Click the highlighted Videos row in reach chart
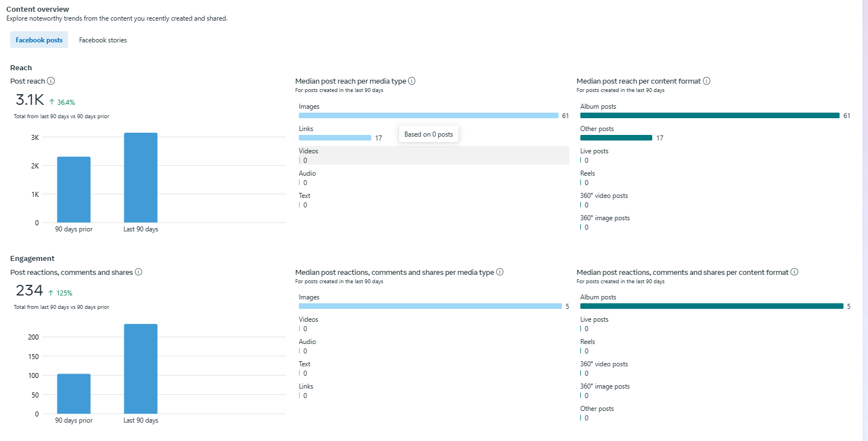The image size is (868, 441). [433, 156]
